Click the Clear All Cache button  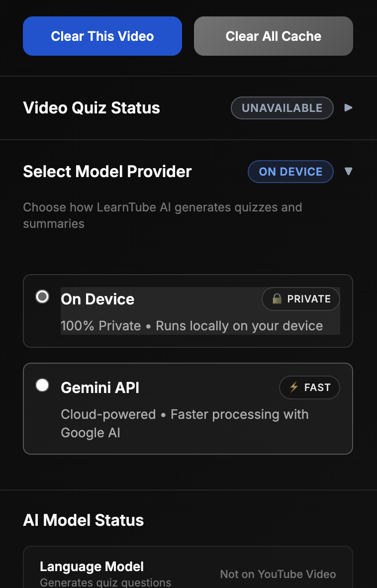point(273,36)
